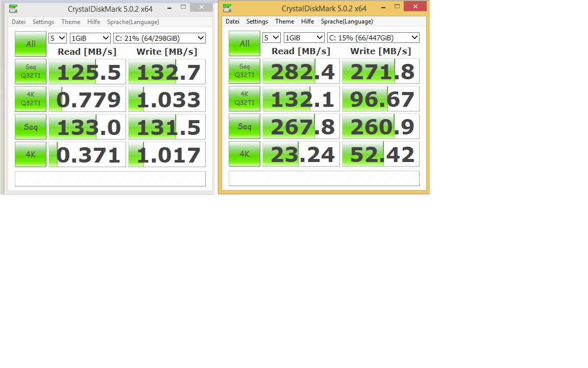This screenshot has height=368, width=588.
Task: Open Theme menu in right window
Action: [285, 21]
